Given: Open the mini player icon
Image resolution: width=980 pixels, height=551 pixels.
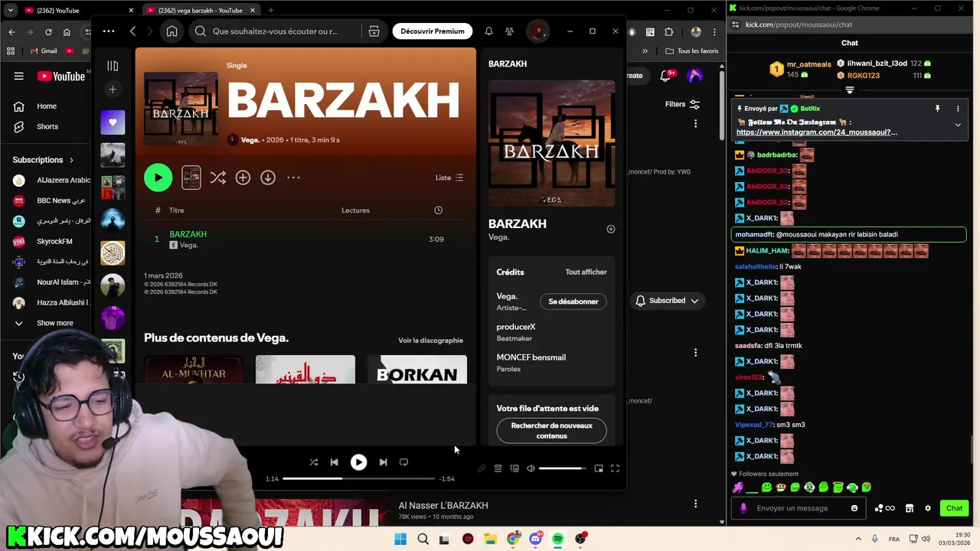Looking at the screenshot, I should tap(599, 468).
